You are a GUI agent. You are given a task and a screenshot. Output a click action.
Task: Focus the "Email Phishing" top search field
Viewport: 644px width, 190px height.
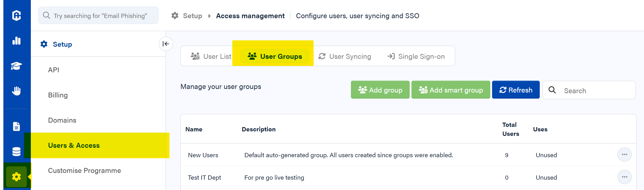tap(98, 15)
